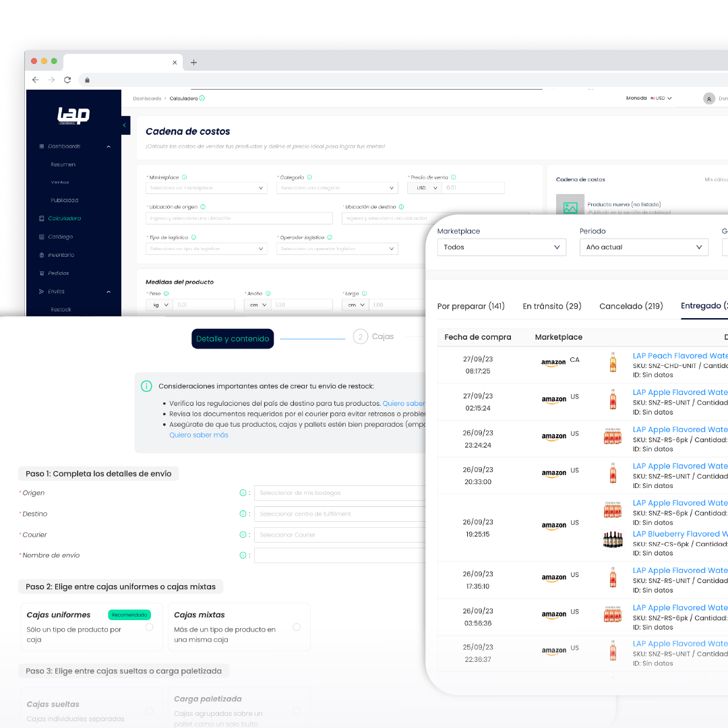
Task: Open Catálogo in the sidebar
Action: pyautogui.click(x=61, y=237)
